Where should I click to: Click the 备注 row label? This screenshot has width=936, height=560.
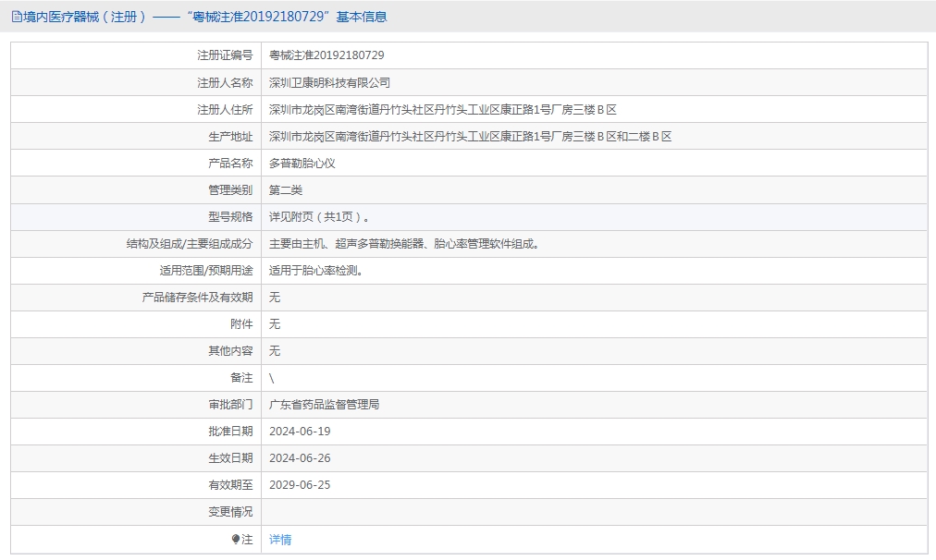241,378
